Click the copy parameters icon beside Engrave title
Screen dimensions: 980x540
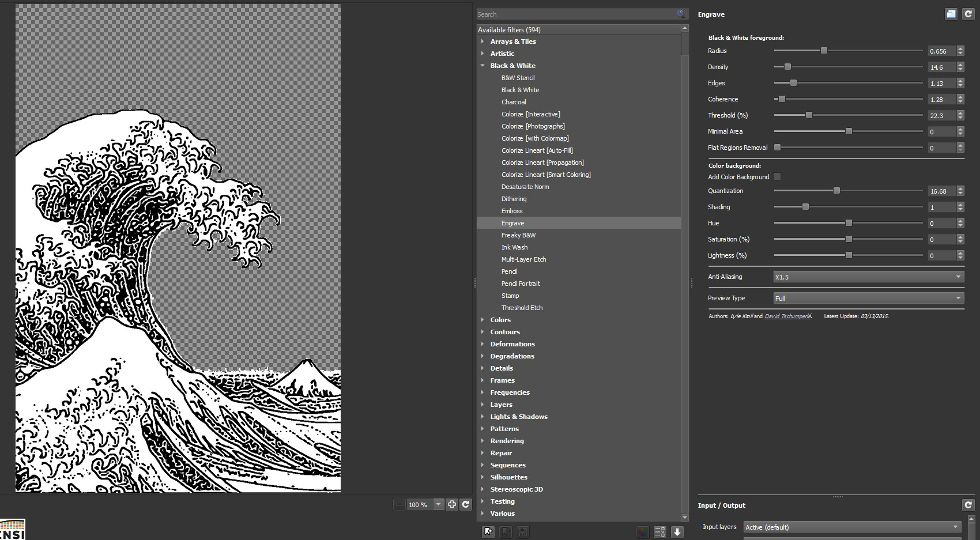coord(951,14)
